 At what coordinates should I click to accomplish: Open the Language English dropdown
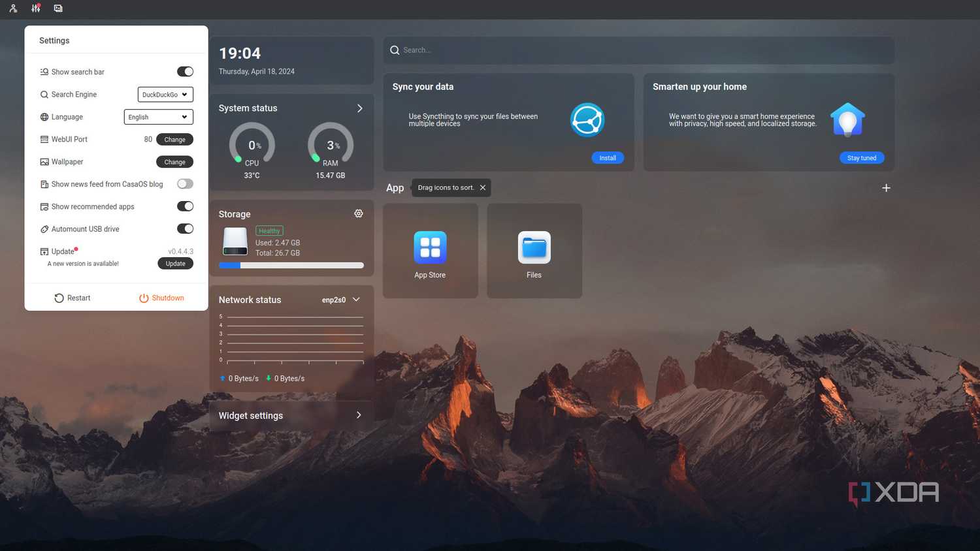[159, 117]
